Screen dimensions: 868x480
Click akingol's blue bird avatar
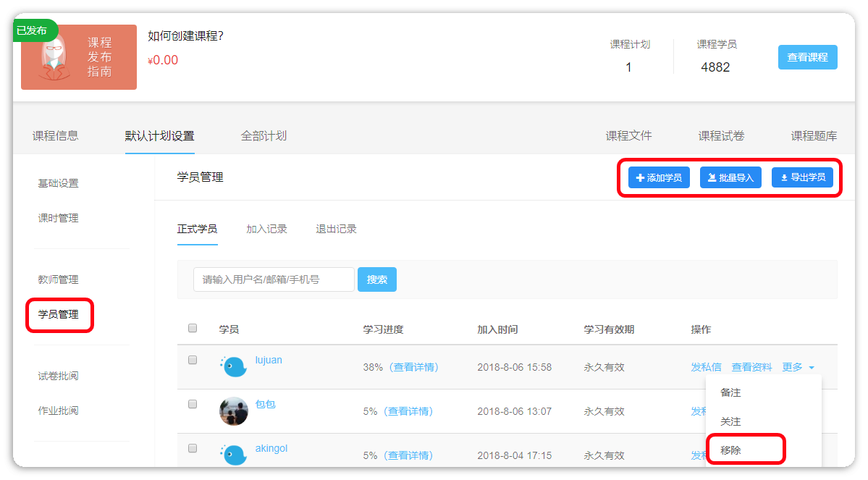coord(233,455)
